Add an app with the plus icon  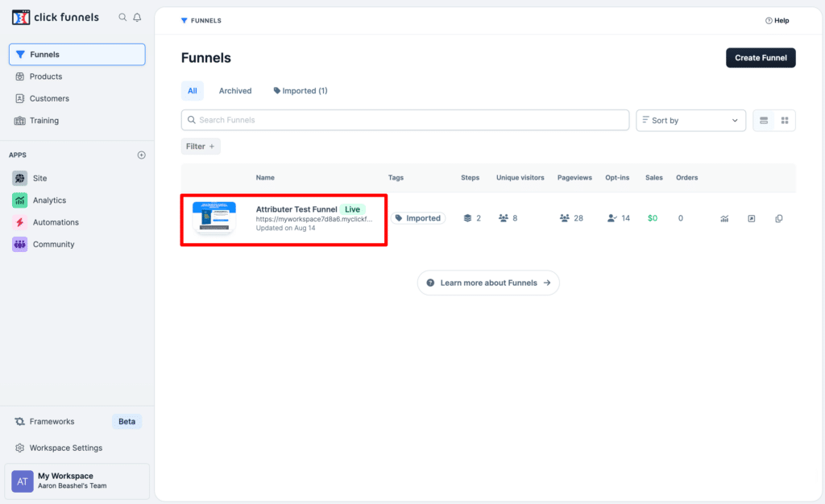(142, 155)
